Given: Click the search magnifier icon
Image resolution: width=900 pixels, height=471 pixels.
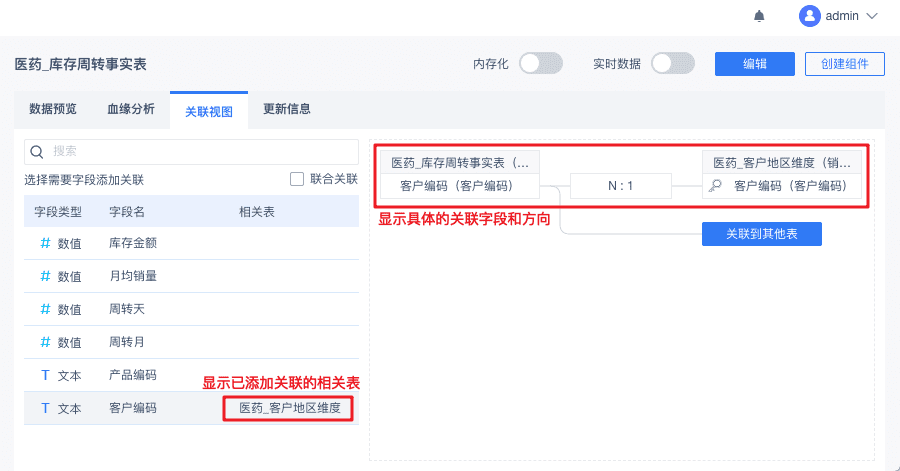Looking at the screenshot, I should (38, 151).
